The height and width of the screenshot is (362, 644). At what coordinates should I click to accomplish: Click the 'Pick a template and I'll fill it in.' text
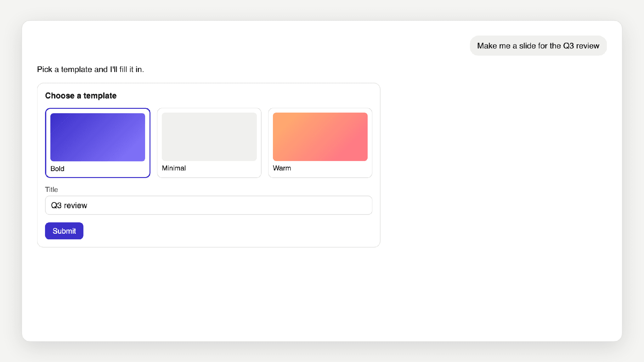coord(91,69)
